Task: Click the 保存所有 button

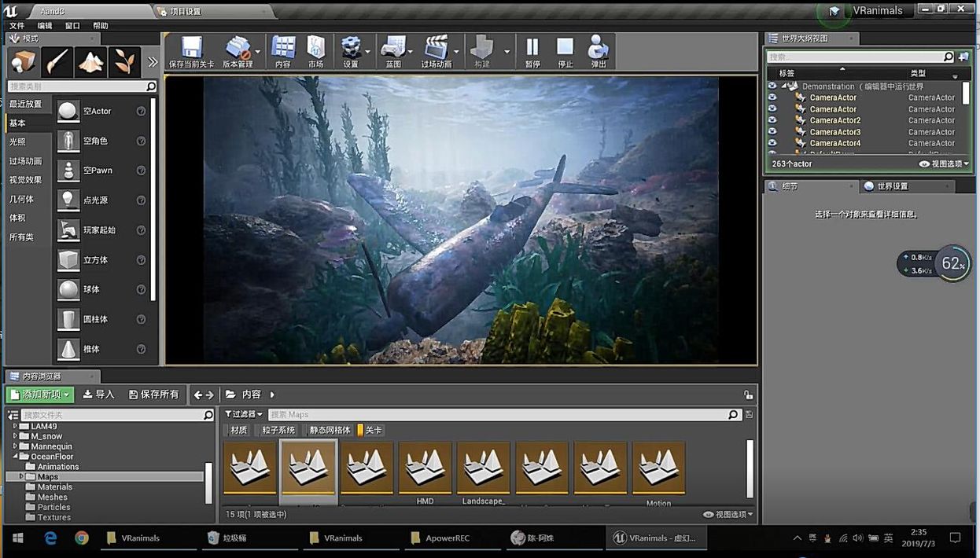Action: coord(153,395)
